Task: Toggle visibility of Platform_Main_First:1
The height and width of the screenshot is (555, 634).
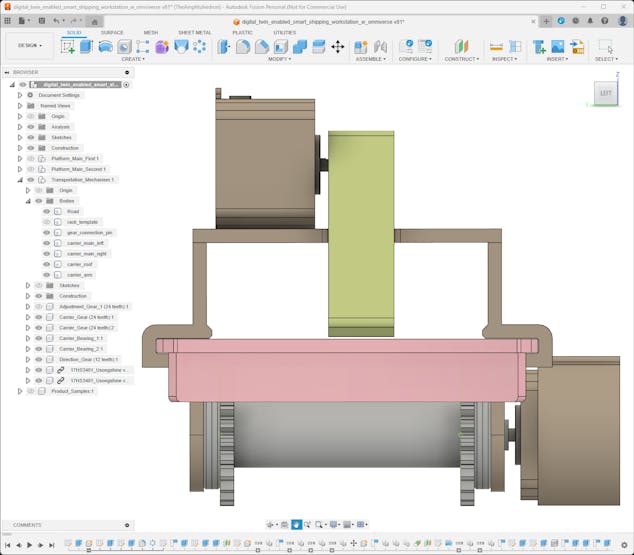Action: tap(31, 159)
